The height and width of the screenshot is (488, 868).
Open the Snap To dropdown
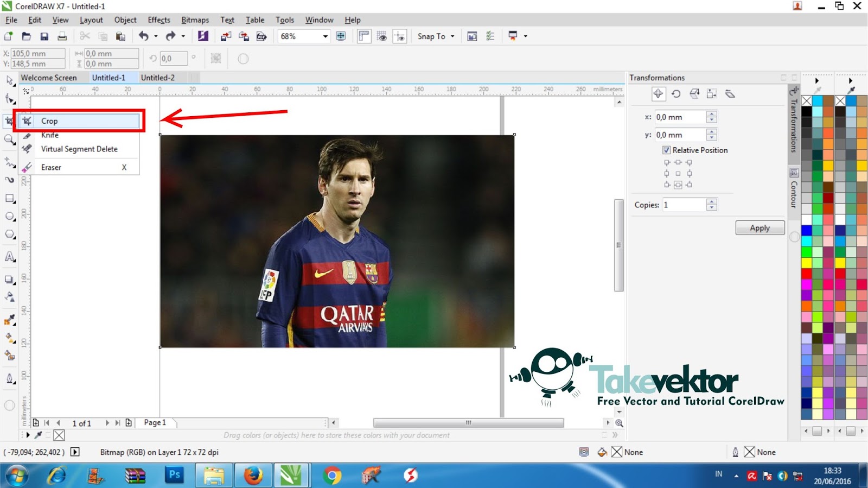click(436, 36)
